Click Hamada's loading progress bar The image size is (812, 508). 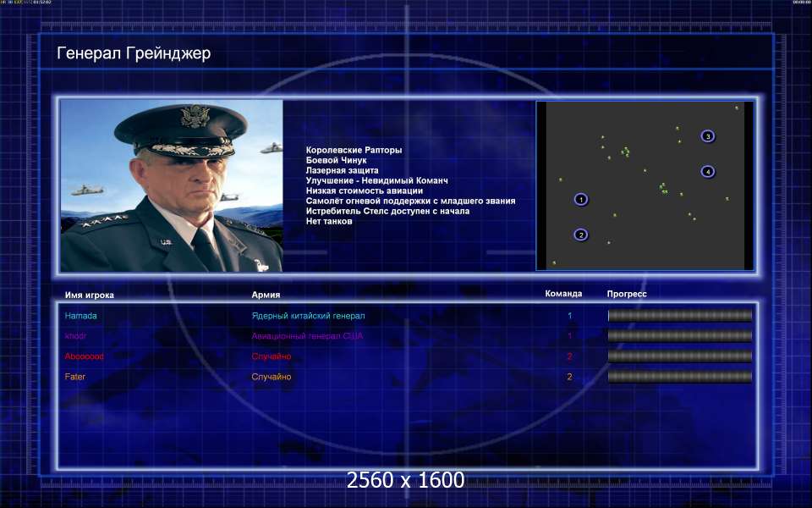[x=679, y=316]
